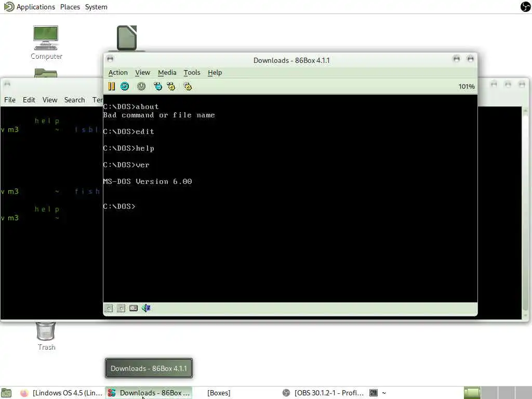Click the Downloads - 86Box taskbar button

click(149, 393)
